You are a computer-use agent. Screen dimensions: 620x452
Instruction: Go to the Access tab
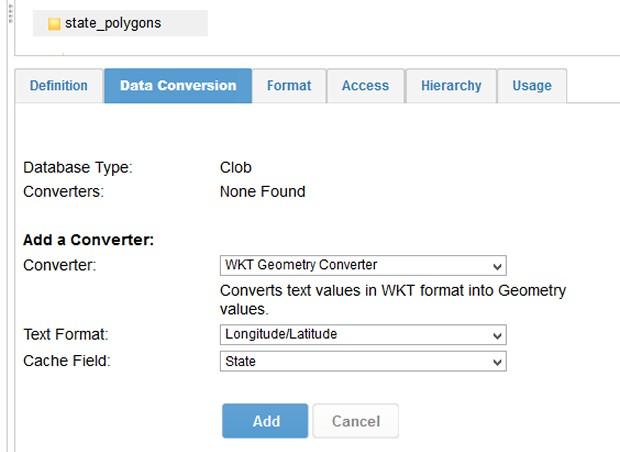pos(365,86)
